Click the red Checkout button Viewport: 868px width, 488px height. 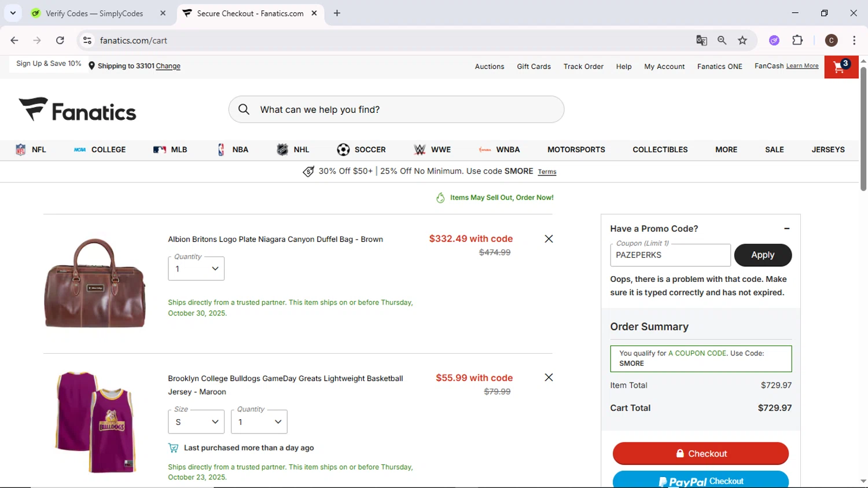pyautogui.click(x=701, y=453)
